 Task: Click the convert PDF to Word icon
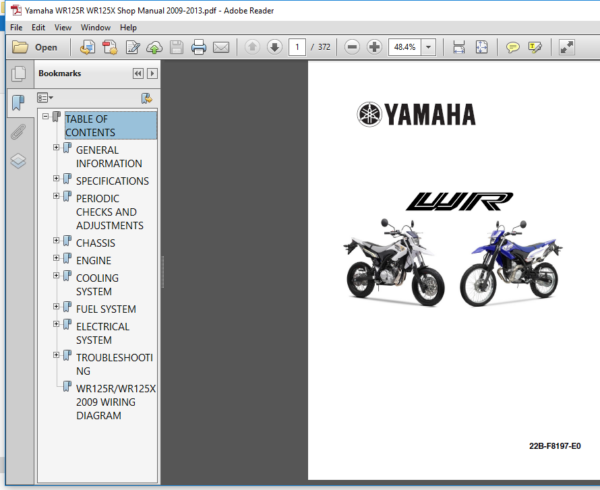pyautogui.click(x=110, y=47)
